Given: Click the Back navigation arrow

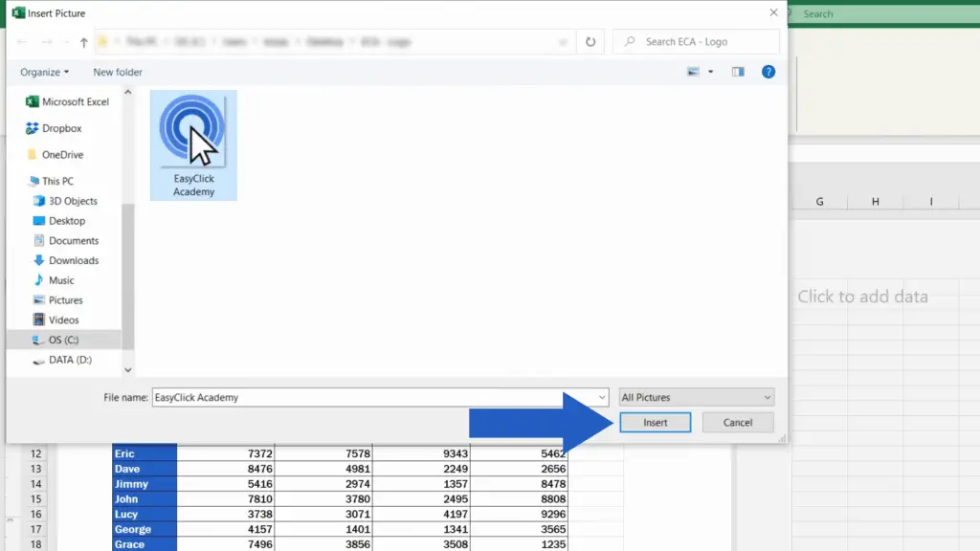Looking at the screenshot, I should (22, 42).
